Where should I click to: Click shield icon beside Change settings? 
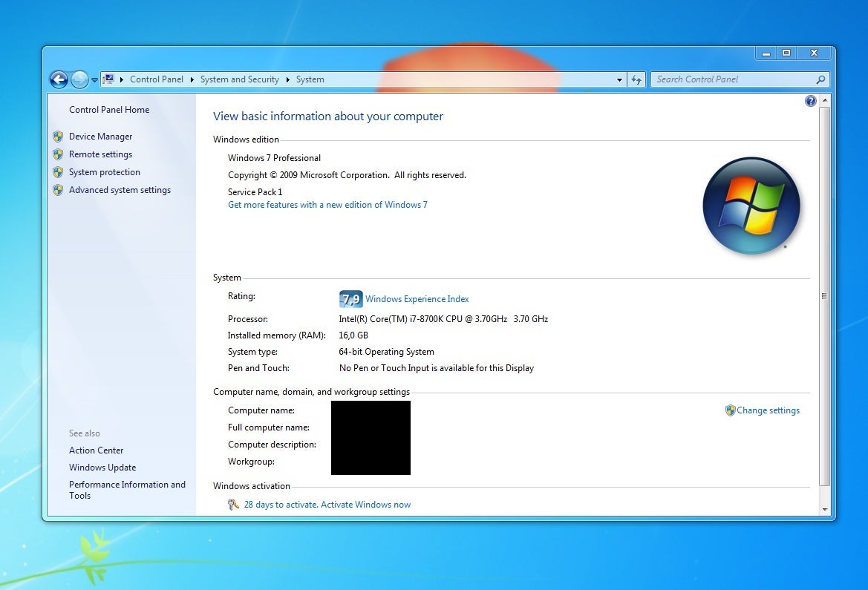(730, 410)
